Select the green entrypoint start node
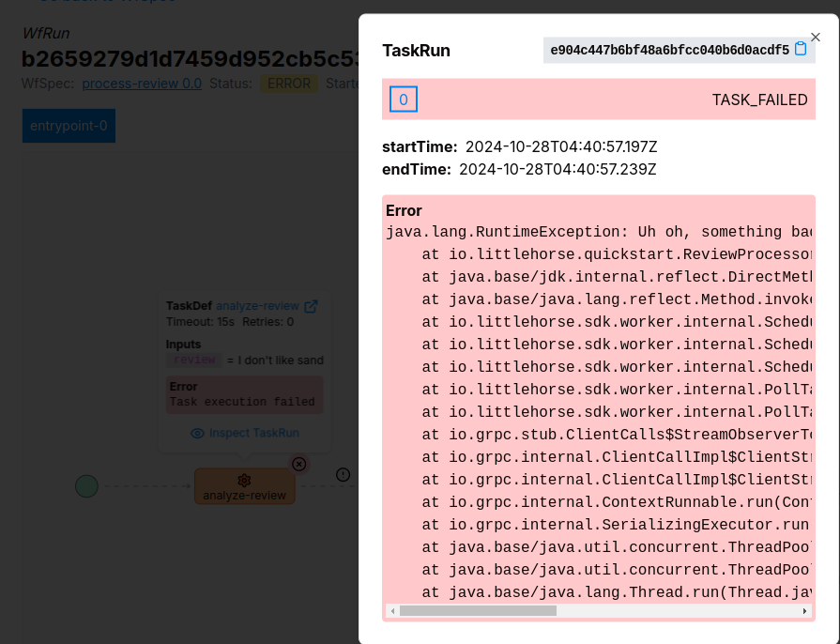 (x=85, y=486)
